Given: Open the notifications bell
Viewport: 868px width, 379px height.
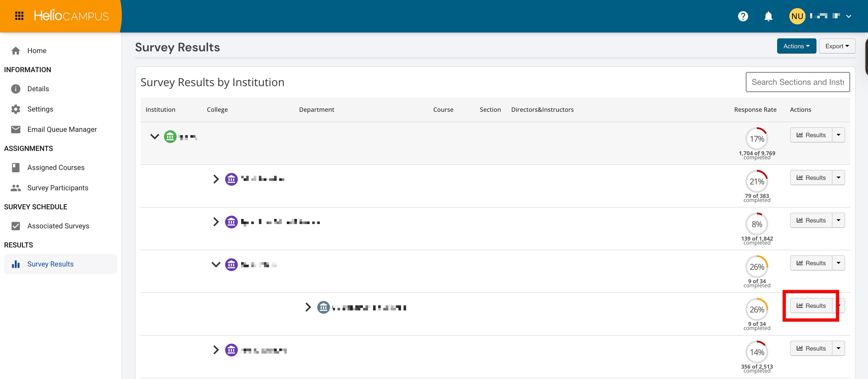Looking at the screenshot, I should coord(768,16).
